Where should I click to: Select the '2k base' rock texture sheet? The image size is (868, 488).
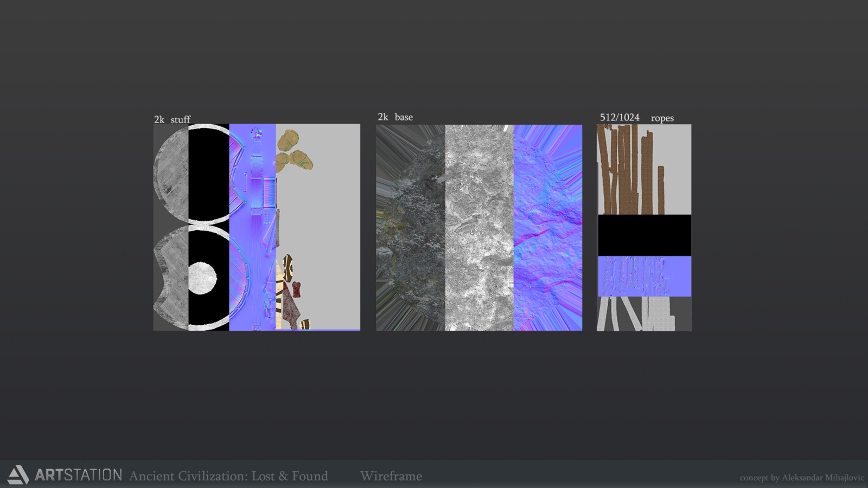[x=479, y=228]
